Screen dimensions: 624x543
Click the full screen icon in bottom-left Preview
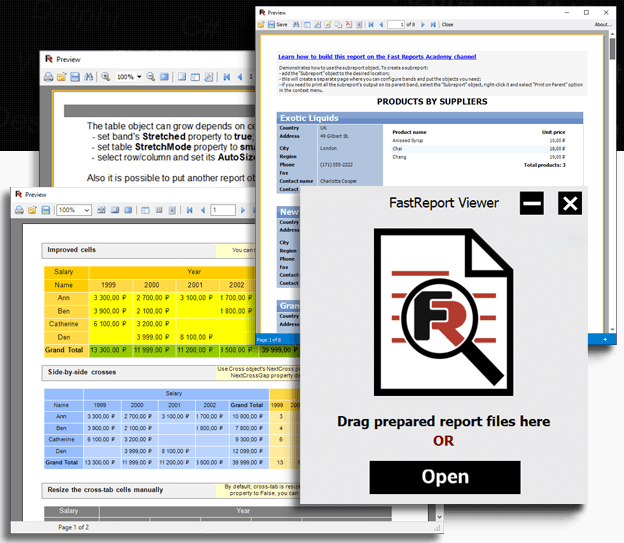coord(128,210)
